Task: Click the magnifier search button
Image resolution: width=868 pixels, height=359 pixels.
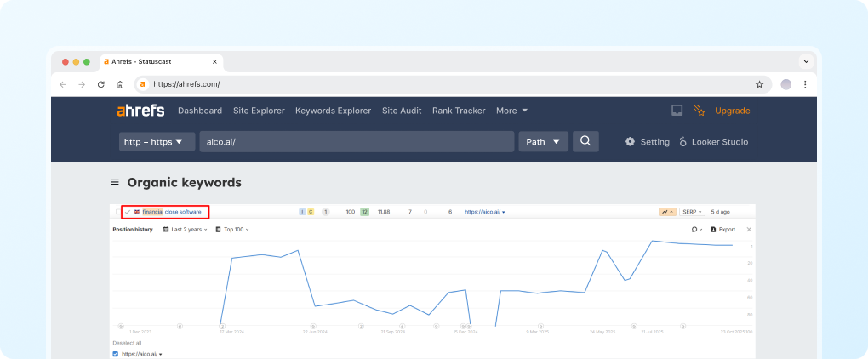Action: coord(585,141)
